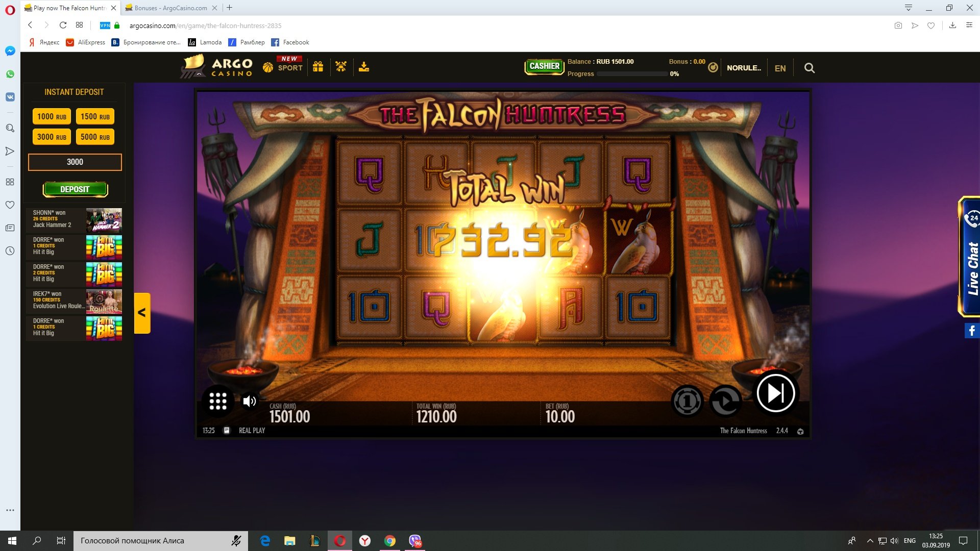
Task: Open the Jack Hammer 2 winner thumbnail
Action: [104, 220]
